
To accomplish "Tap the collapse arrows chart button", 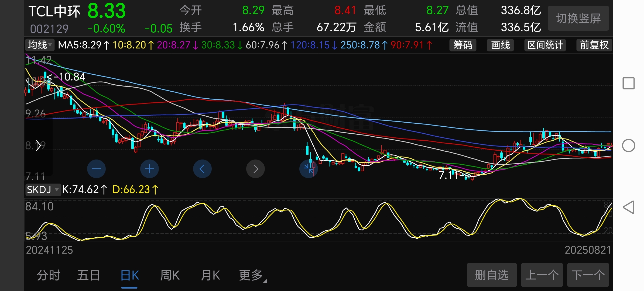I will tap(309, 169).
